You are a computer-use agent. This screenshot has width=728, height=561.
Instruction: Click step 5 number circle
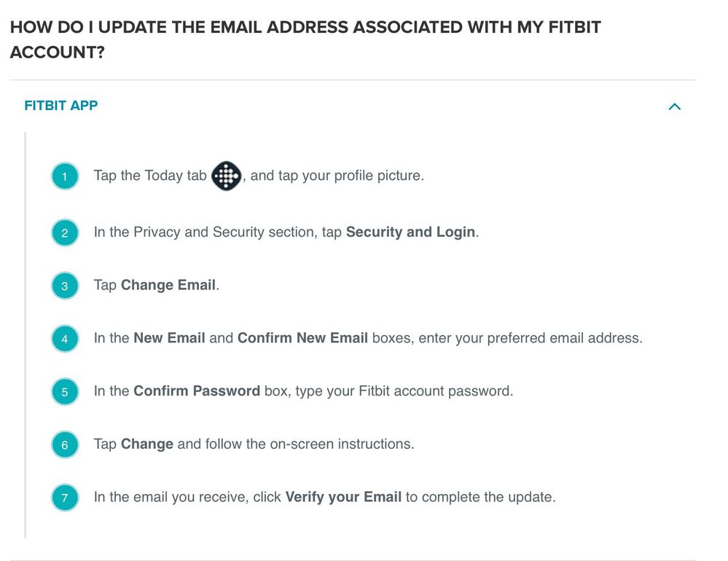65,392
